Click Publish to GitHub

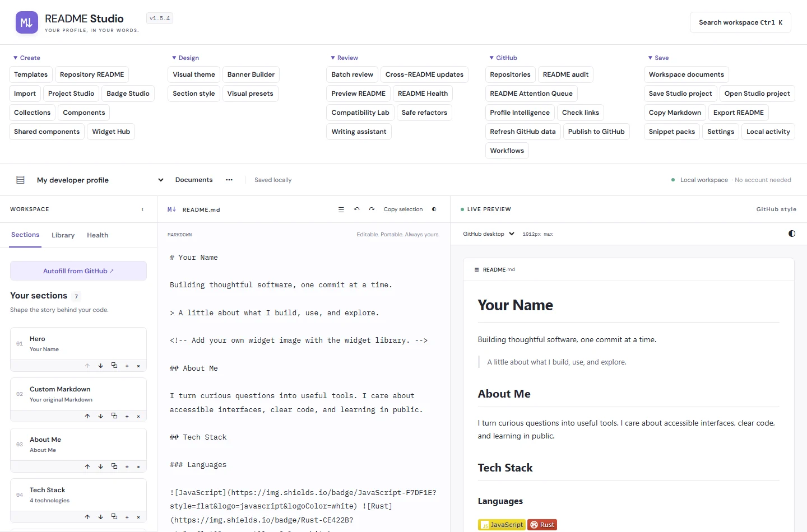click(596, 132)
